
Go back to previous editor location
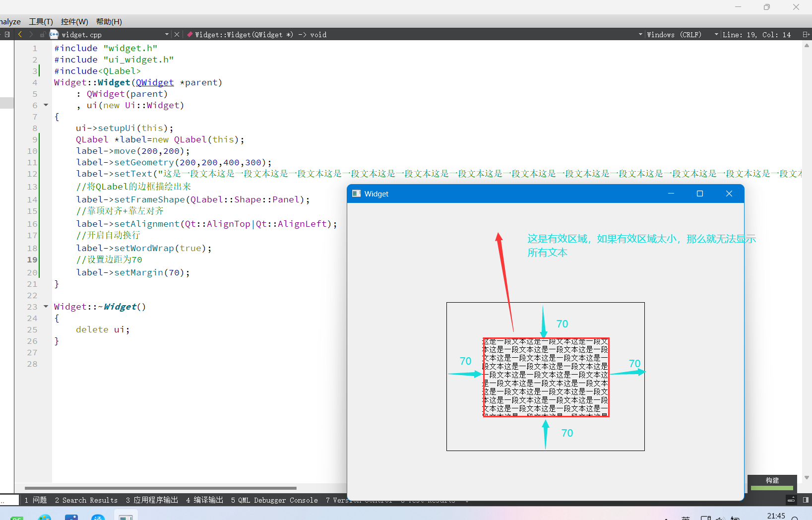click(20, 34)
